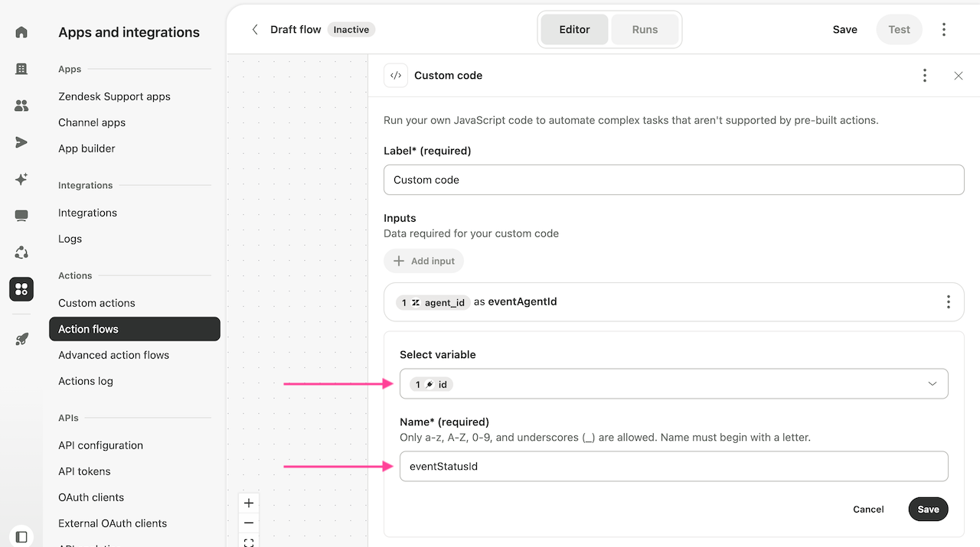Screen dimensions: 980x547
Task: Open Integrations page
Action: point(87,213)
